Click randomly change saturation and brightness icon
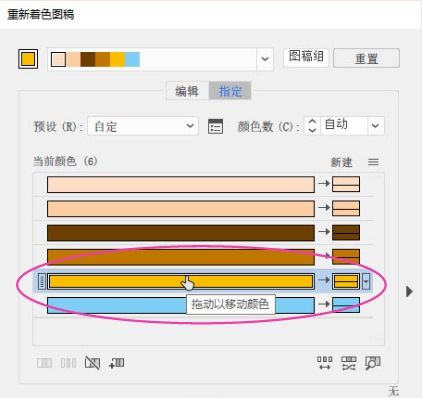This screenshot has height=398, width=422. pos(349,363)
